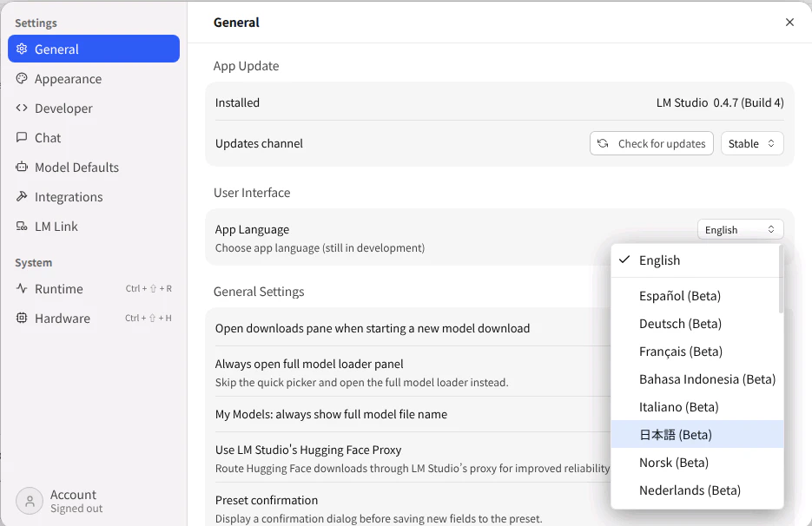Collapse the App Language English dropdown
Image resolution: width=812 pixels, height=526 pixels.
pyautogui.click(x=740, y=230)
